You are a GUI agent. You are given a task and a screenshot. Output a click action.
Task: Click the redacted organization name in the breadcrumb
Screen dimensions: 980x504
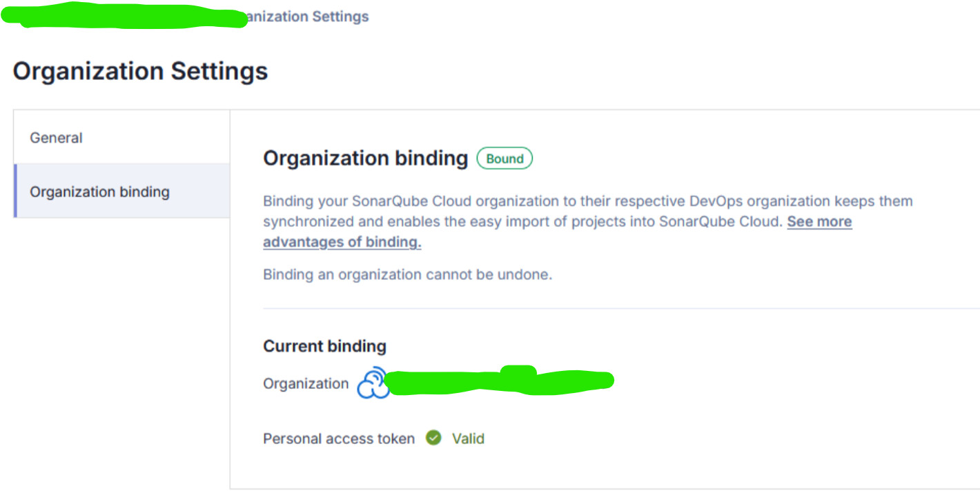tap(124, 14)
